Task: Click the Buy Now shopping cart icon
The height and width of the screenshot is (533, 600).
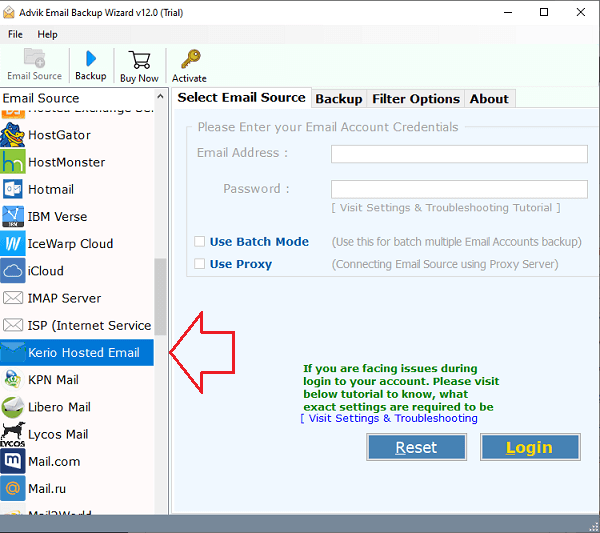Action: pyautogui.click(x=139, y=60)
